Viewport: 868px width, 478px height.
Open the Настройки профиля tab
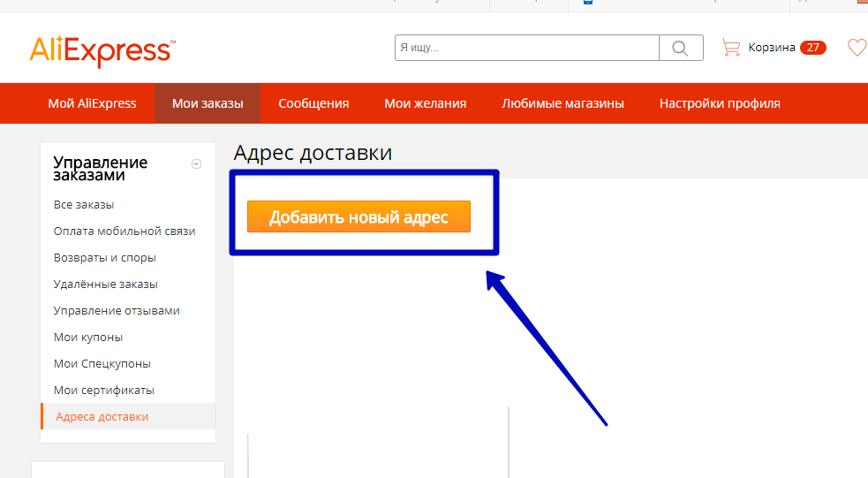[720, 103]
